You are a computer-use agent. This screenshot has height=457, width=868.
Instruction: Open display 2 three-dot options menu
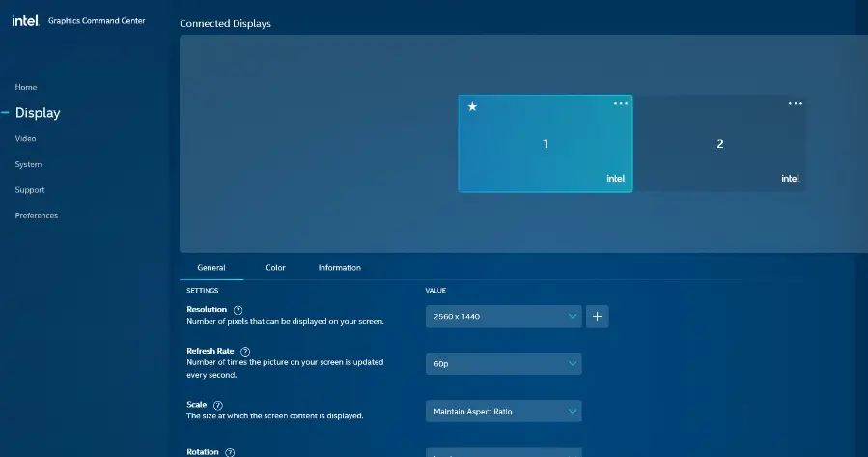pos(796,103)
